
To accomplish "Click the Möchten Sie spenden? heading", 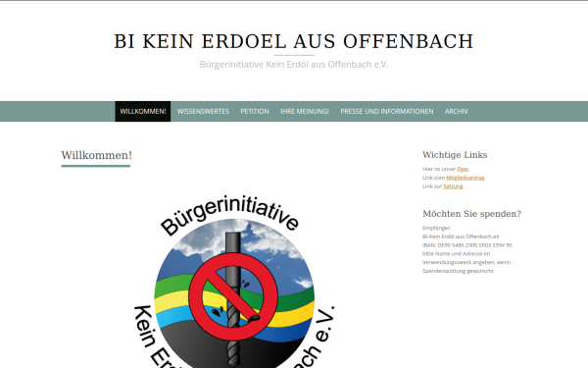I will coord(471,214).
